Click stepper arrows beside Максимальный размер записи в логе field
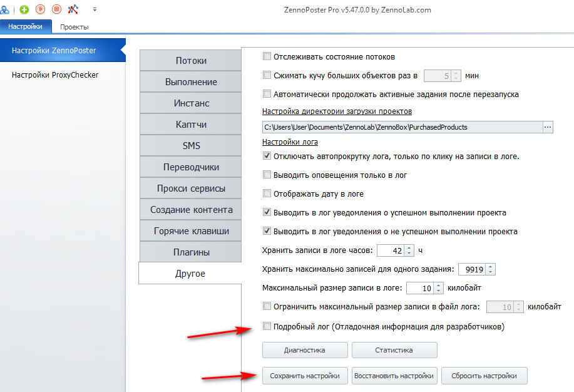Image resolution: width=574 pixels, height=392 pixels. coord(439,288)
